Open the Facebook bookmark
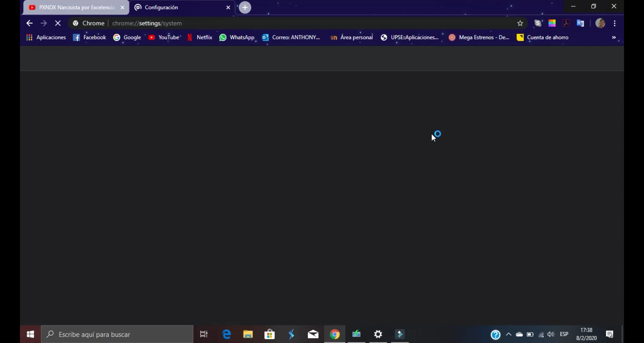 [89, 37]
